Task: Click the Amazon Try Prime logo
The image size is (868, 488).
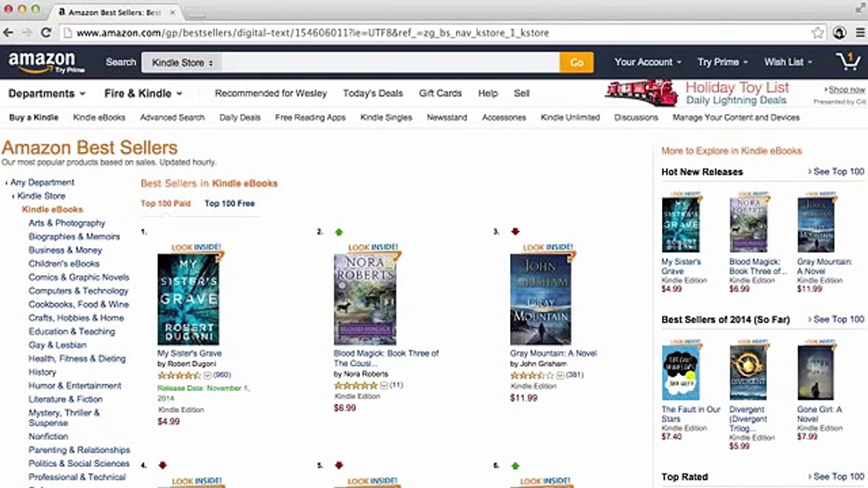Action: pos(47,62)
